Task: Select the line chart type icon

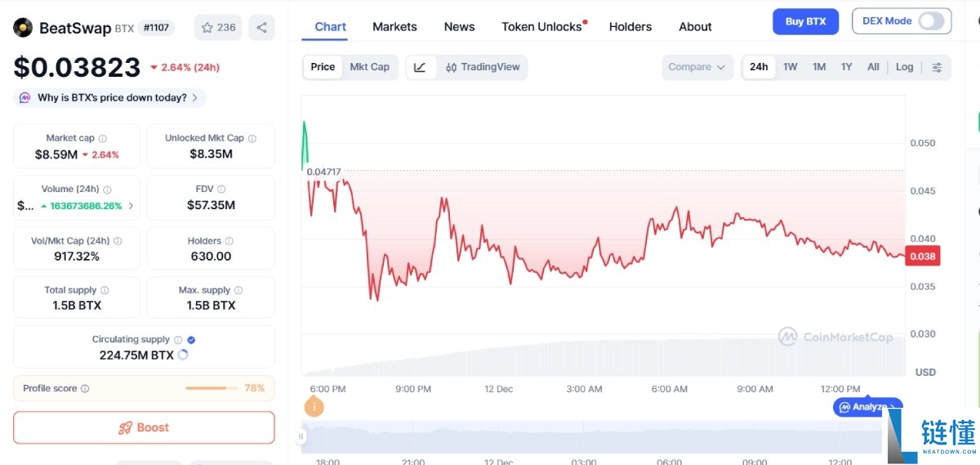Action: (420, 67)
